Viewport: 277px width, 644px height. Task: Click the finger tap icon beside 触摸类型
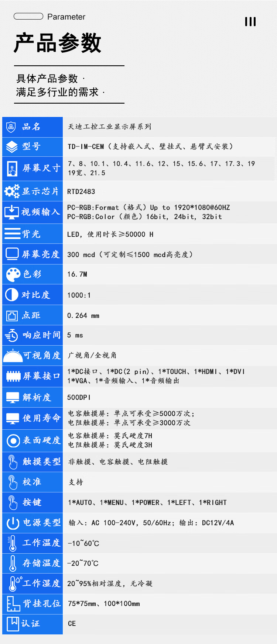tap(13, 462)
